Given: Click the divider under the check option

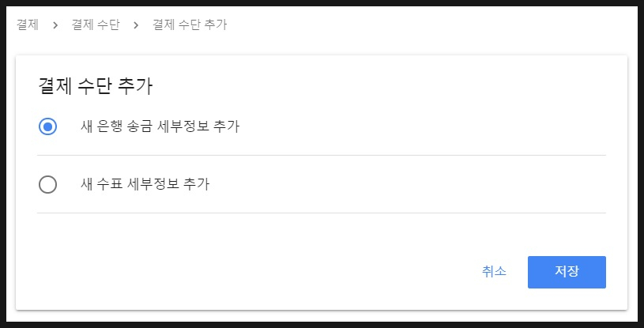Looking at the screenshot, I should pyautogui.click(x=321, y=213).
